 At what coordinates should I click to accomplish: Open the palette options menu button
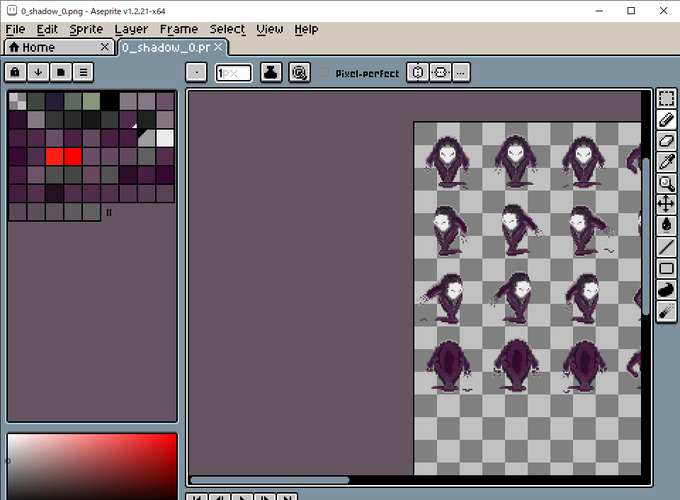83,72
